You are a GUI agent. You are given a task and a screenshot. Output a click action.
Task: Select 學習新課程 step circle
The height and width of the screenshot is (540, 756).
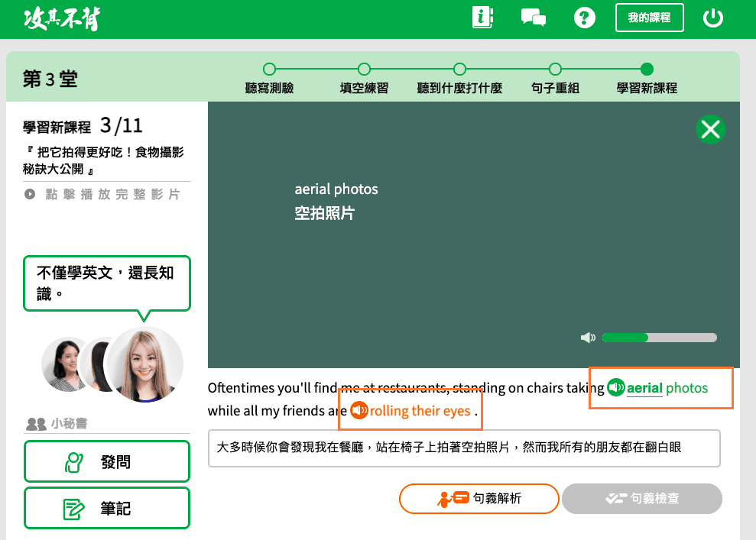click(647, 70)
